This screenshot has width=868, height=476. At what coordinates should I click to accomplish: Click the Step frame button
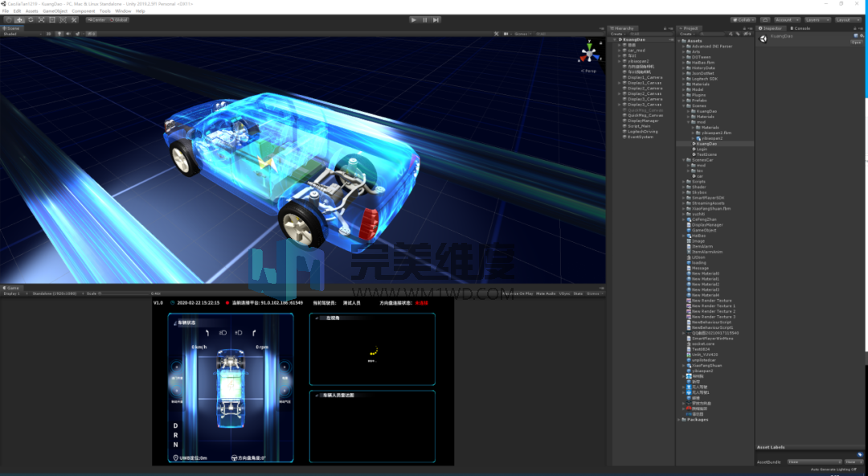[x=436, y=20]
